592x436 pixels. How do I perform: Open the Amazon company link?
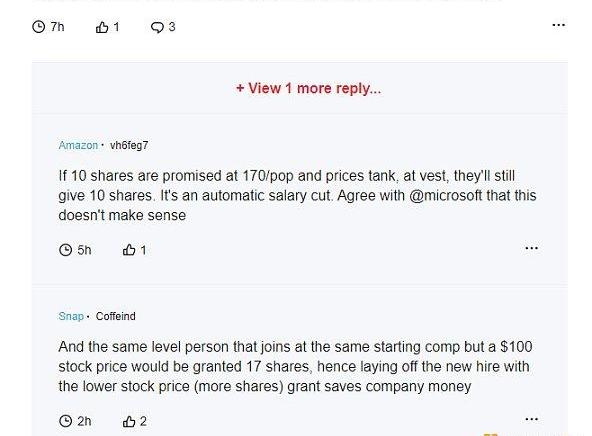point(78,145)
